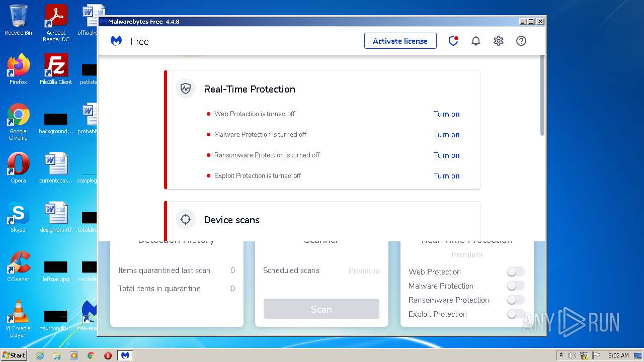644x362 pixels.
Task: Click the Real-Time Protection shield icon
Action: pos(186,89)
